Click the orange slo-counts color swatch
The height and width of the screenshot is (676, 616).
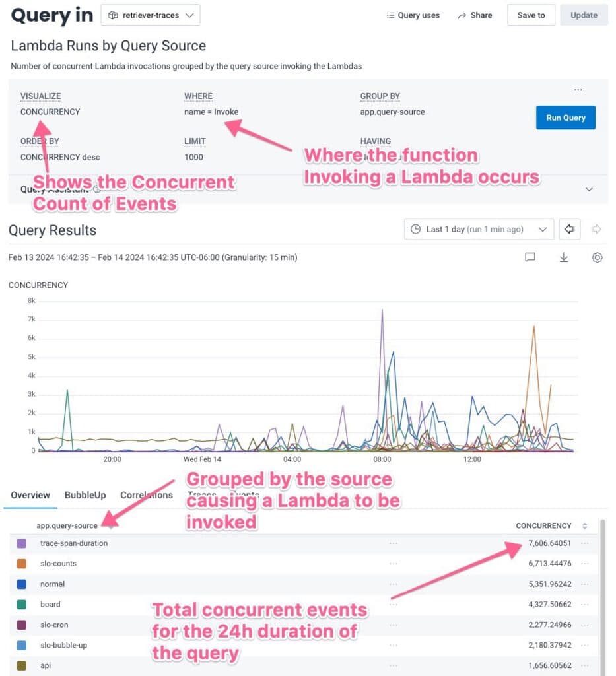point(22,564)
